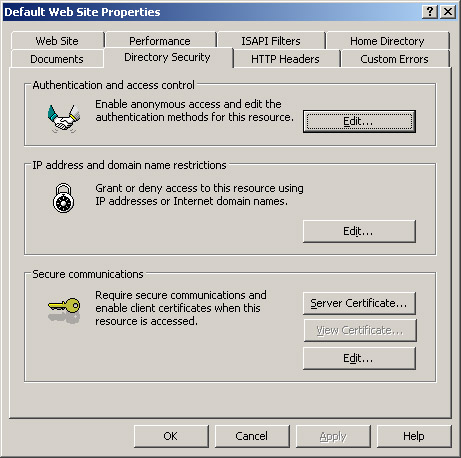Select the Directory Security tab
Viewport: 461px width, 458px height.
click(167, 57)
